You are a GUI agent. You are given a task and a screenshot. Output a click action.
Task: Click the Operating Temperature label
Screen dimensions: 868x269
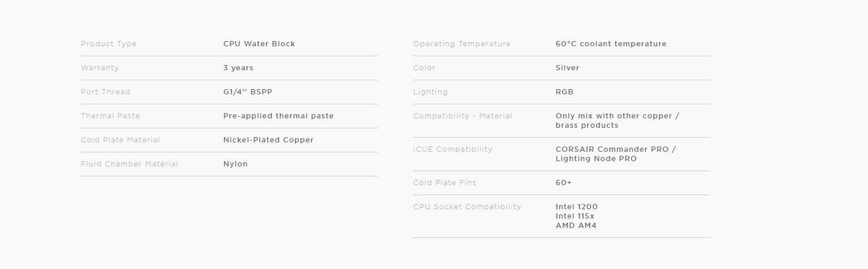[x=462, y=44]
